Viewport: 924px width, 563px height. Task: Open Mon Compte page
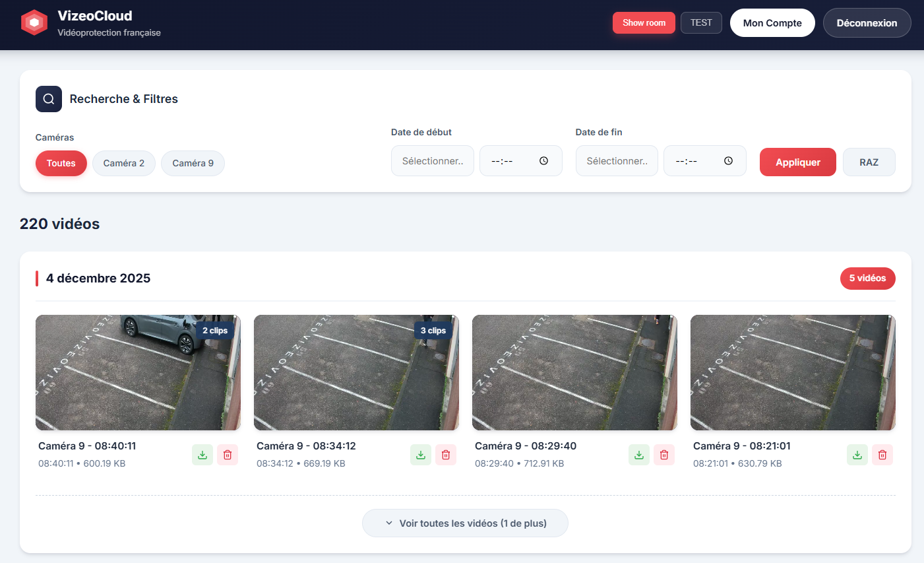click(x=772, y=23)
